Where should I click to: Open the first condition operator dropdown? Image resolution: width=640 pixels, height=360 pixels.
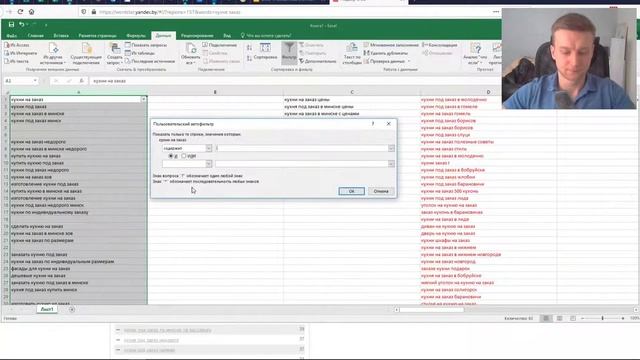pyautogui.click(x=209, y=148)
